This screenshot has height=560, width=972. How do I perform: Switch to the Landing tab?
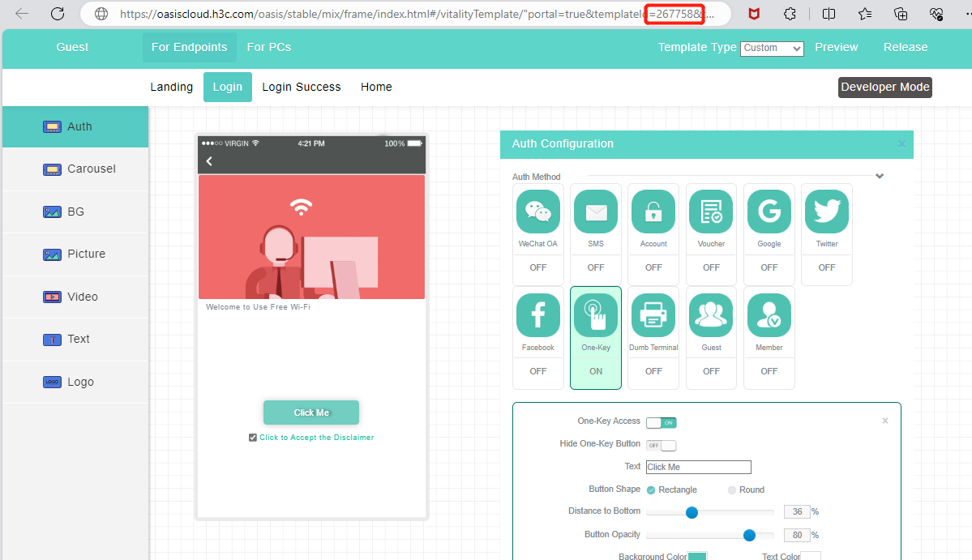click(x=171, y=87)
